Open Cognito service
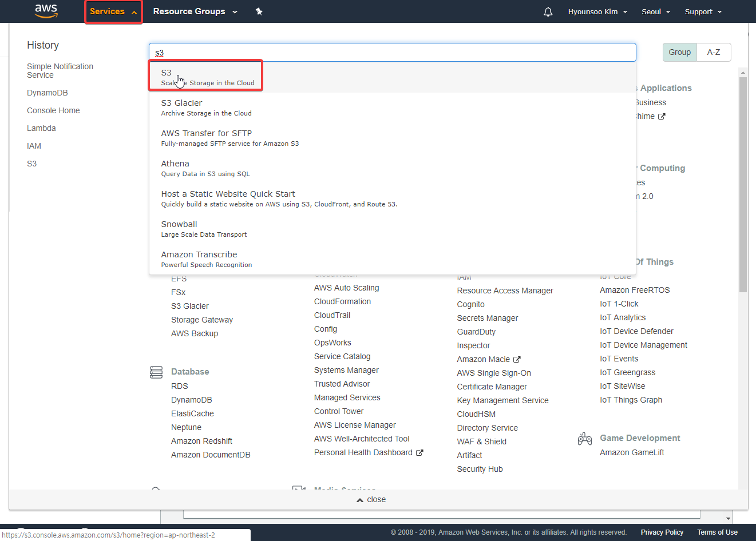 (470, 304)
